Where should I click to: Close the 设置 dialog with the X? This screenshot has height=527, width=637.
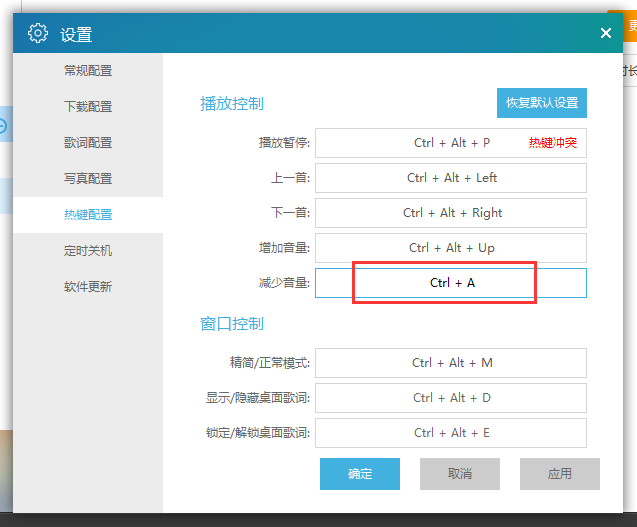(x=605, y=33)
